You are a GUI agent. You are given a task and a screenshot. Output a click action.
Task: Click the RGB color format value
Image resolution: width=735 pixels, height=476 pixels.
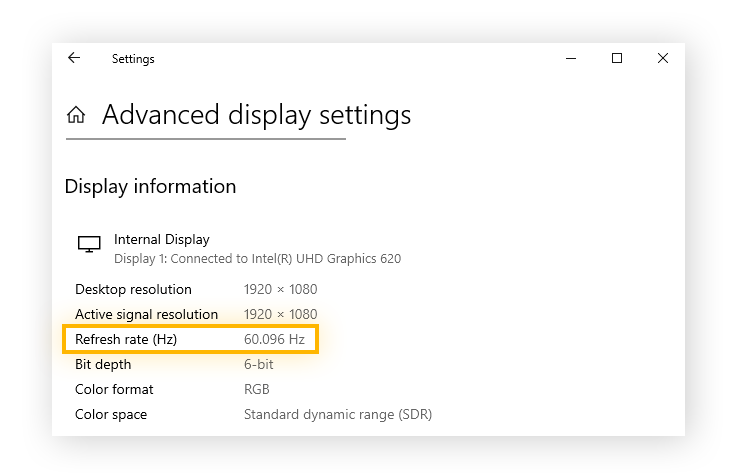coord(256,389)
